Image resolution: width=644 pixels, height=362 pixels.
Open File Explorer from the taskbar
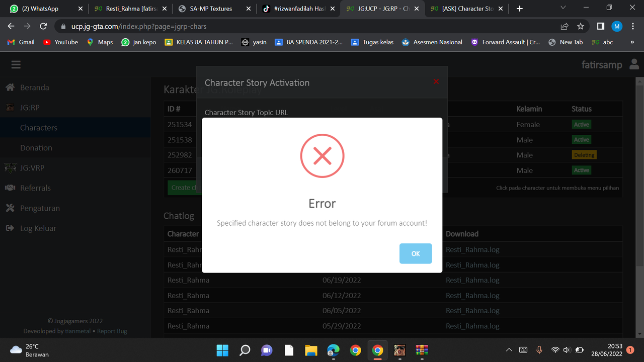(x=311, y=350)
